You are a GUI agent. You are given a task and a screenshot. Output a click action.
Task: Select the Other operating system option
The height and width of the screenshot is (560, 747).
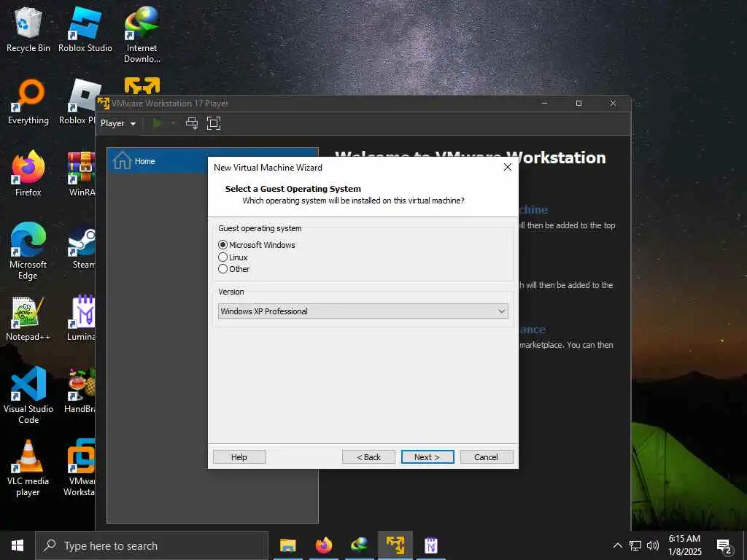pos(222,269)
